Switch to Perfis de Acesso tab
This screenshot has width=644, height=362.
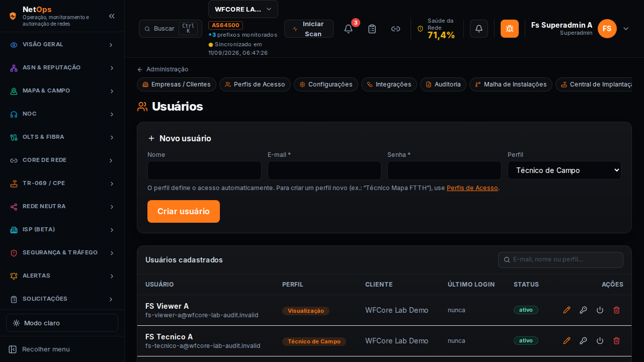coord(255,84)
